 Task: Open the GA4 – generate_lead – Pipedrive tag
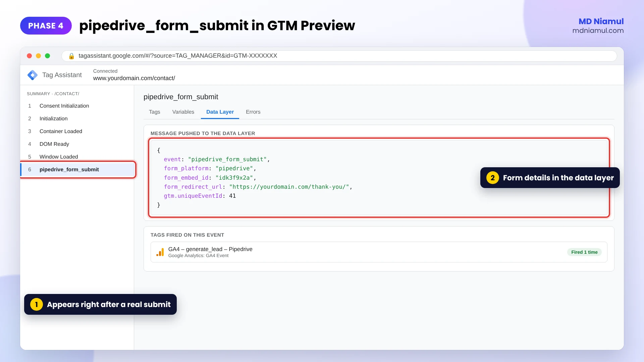click(379, 252)
